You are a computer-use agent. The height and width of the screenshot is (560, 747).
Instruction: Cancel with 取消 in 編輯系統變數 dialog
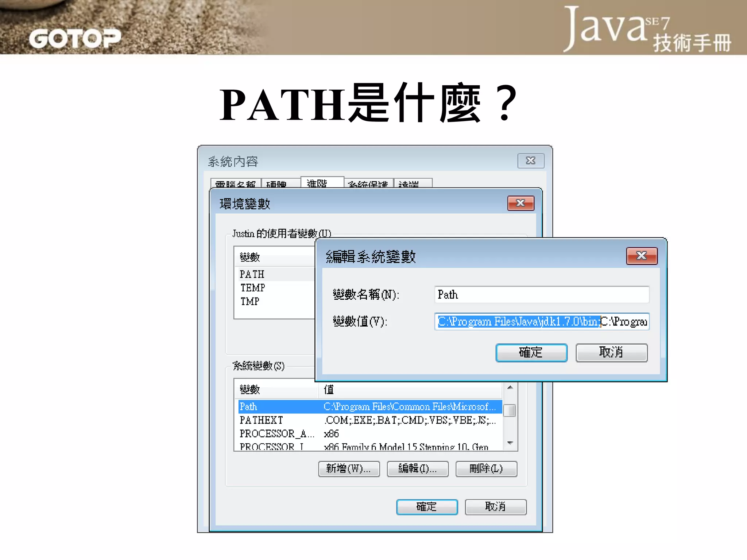point(611,353)
